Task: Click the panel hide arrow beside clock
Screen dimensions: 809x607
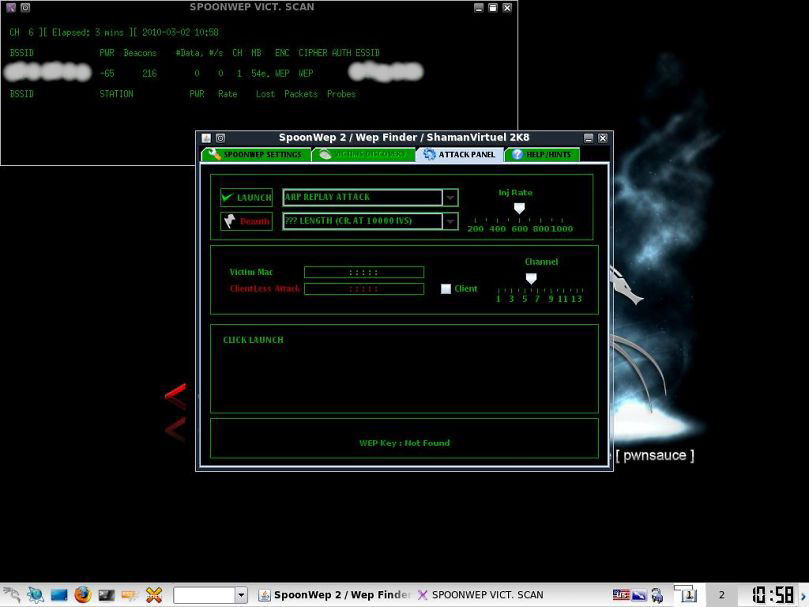Action: (x=803, y=595)
